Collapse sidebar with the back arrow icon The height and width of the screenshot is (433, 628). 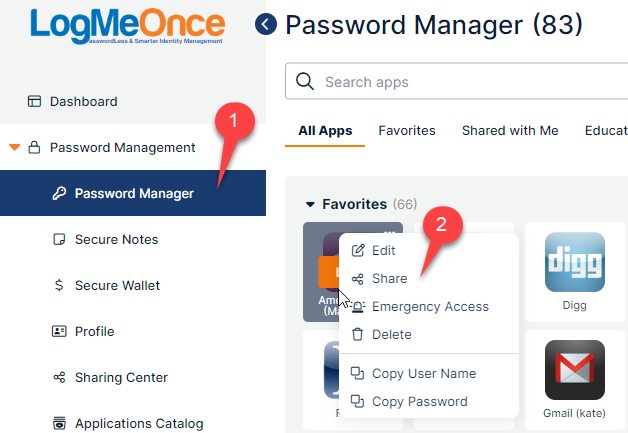266,24
